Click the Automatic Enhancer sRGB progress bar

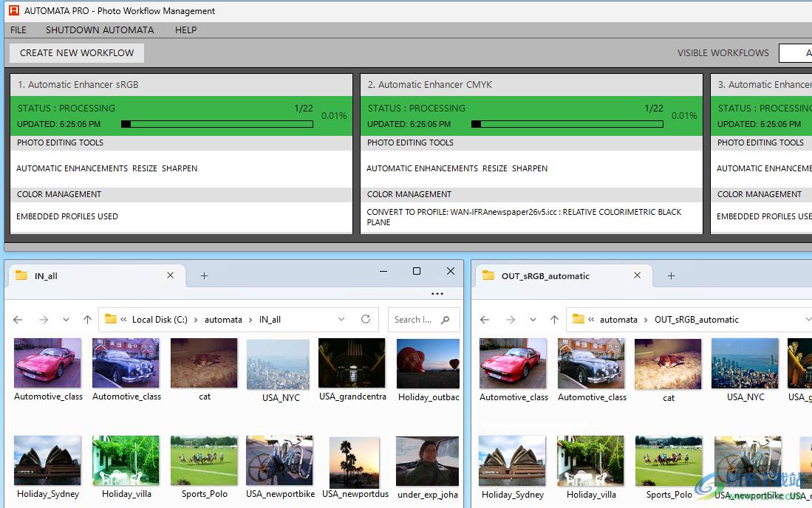point(217,124)
